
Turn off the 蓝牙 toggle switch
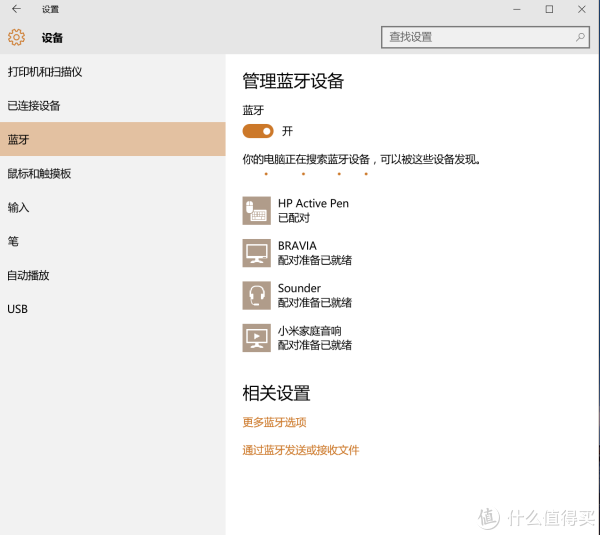click(x=258, y=131)
